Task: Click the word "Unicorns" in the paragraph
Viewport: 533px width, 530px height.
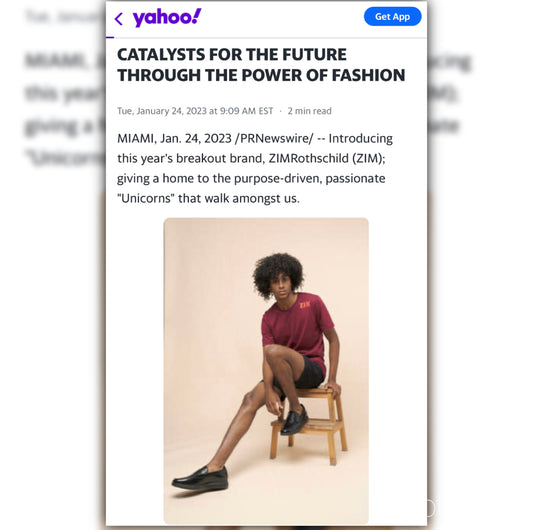Action: click(145, 198)
